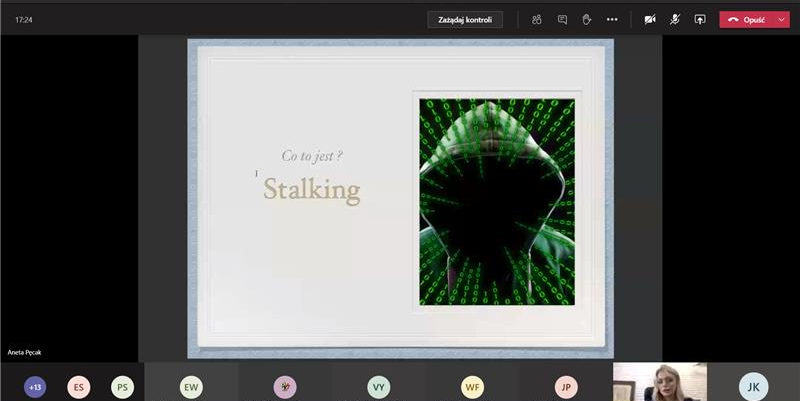Click the 17:24 meeting timer

click(x=24, y=20)
